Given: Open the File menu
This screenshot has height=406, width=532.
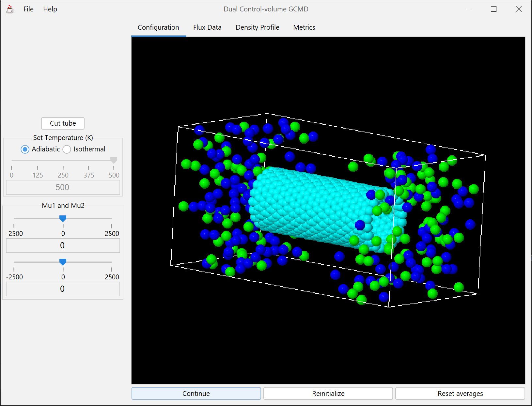Looking at the screenshot, I should 28,9.
